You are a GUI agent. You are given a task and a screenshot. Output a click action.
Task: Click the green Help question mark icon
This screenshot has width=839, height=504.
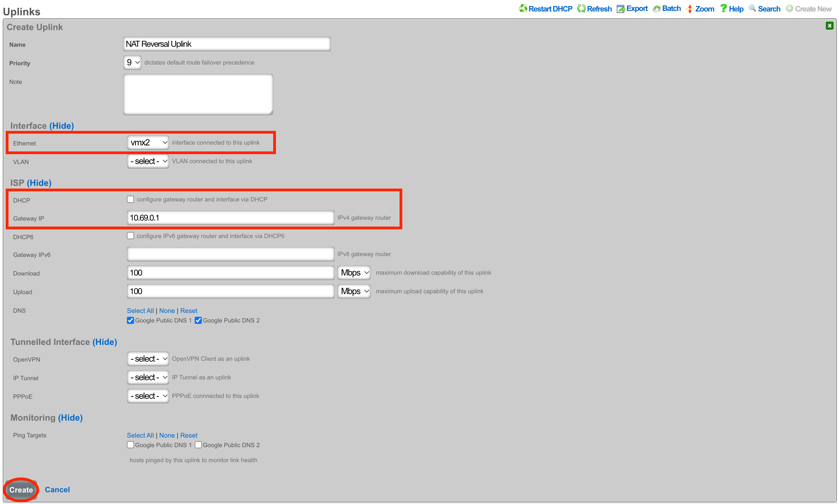(724, 8)
